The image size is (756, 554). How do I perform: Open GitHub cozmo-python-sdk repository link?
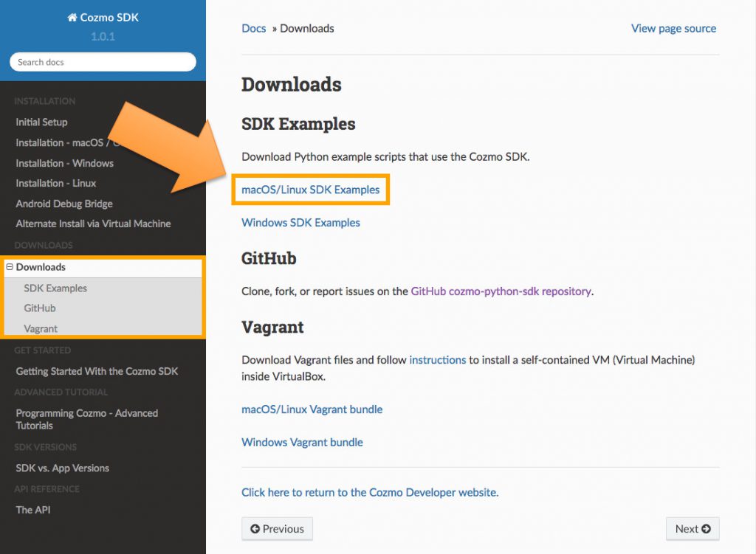(501, 291)
